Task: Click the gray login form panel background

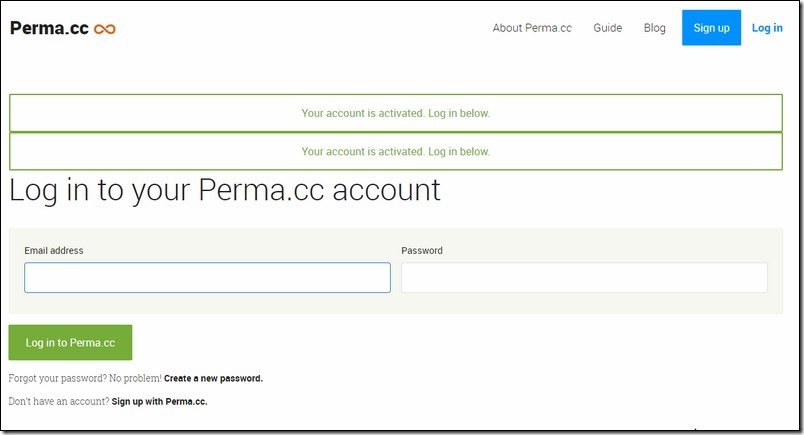Action: click(x=396, y=303)
